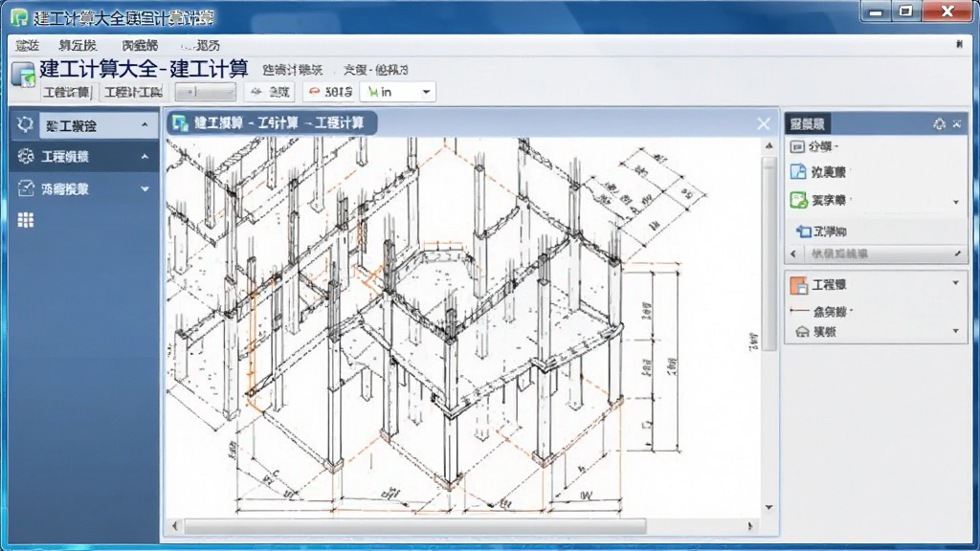Collapse the second left sidebar section using its arrow
The width and height of the screenshot is (980, 551).
(145, 157)
